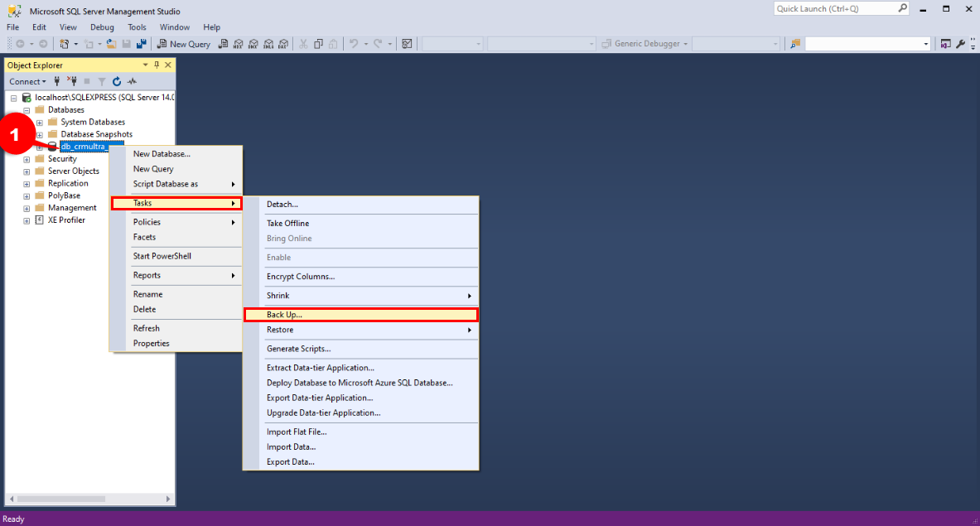The image size is (980, 526).
Task: Click the Copy toolbar icon
Action: click(x=318, y=44)
